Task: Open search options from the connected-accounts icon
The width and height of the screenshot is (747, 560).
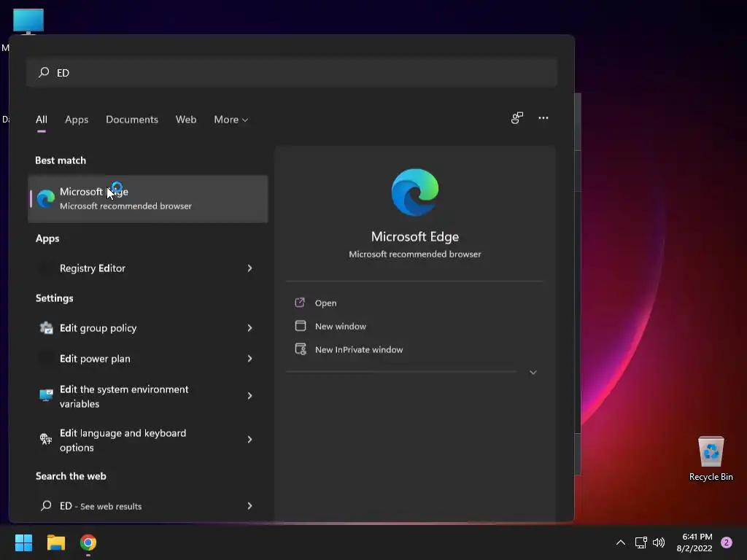Action: (517, 118)
